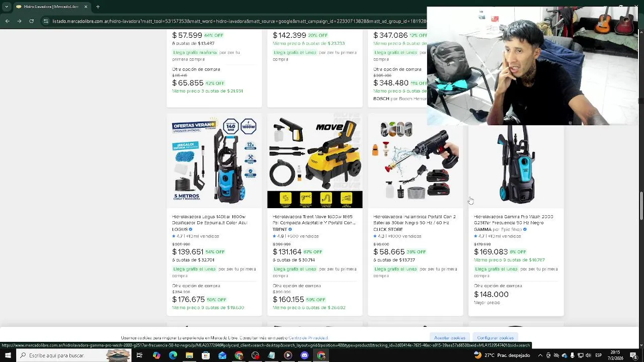
Task: Open the clock showing 20:15
Action: pos(614,355)
